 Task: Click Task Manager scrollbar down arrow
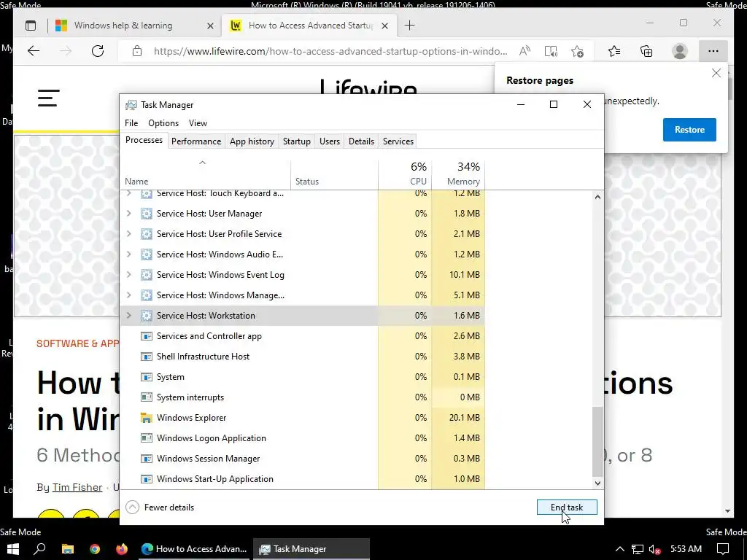597,483
